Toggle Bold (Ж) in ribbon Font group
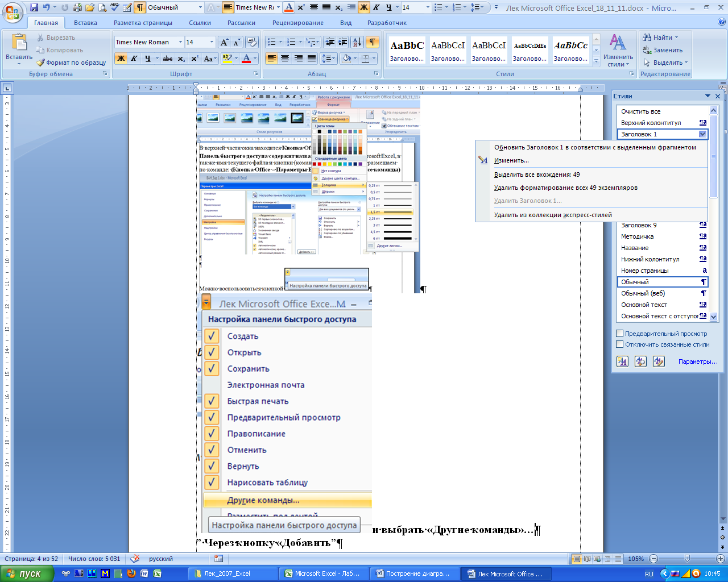Image resolution: width=728 pixels, height=582 pixels. click(121, 59)
